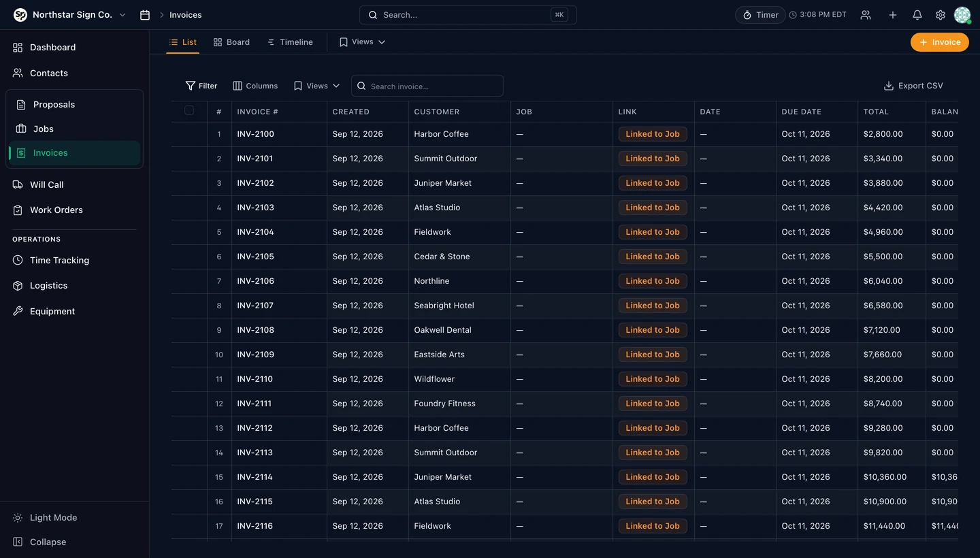Screen dimensions: 980x558
Task: Click total $4,960.00
Action: [x=883, y=232]
